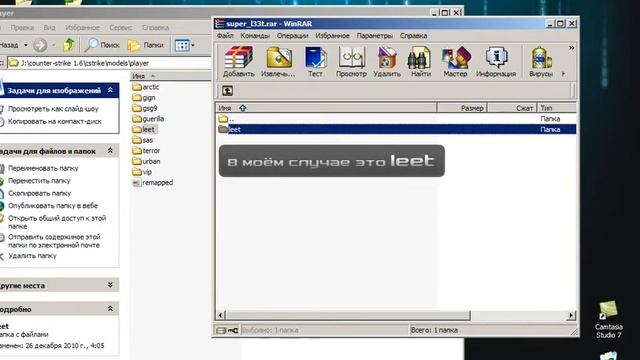The image size is (640, 360).
Task: Collapse the Подробно details panel
Action: pyautogui.click(x=110, y=309)
